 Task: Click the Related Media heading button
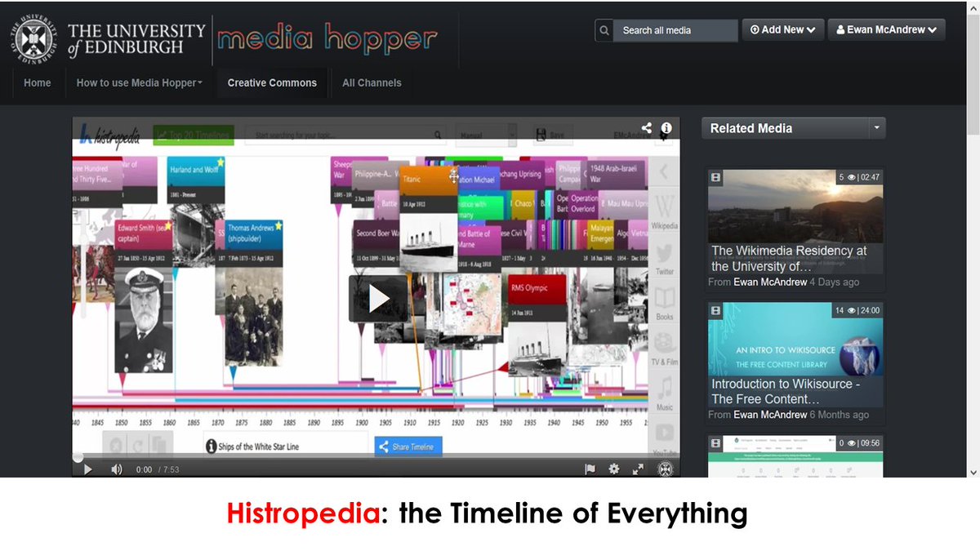click(786, 128)
